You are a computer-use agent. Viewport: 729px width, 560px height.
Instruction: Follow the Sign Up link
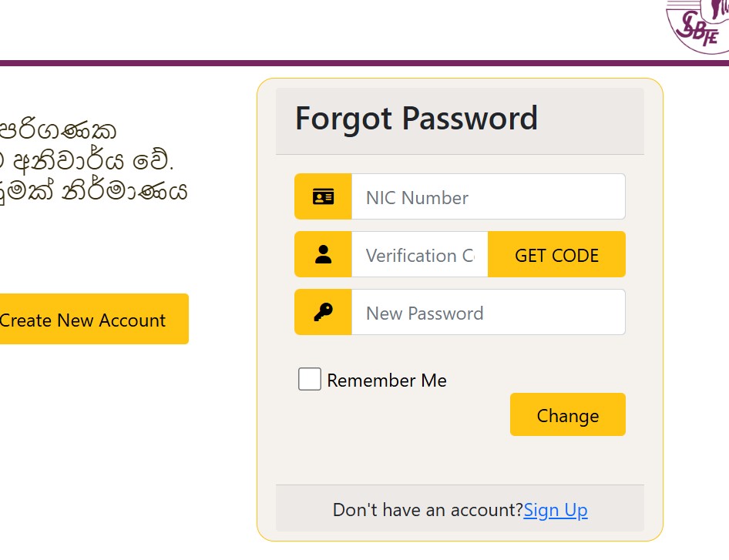pos(556,510)
